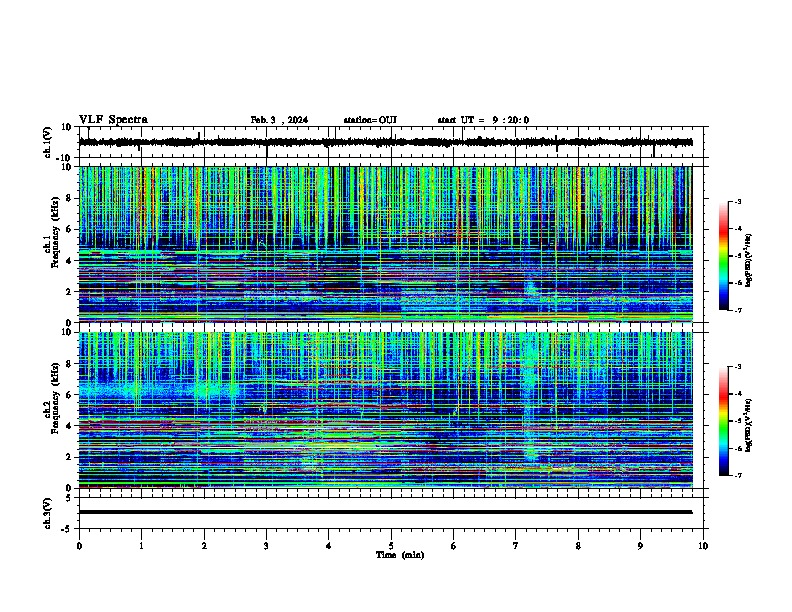This screenshot has width=792, height=612.
Task: Click the "station=OUI" header text
Action: click(x=370, y=120)
